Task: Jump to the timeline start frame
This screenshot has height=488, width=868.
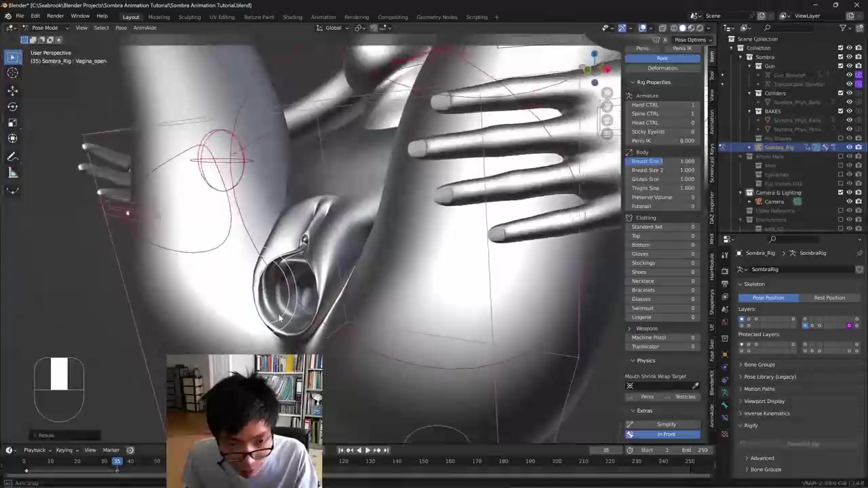Action: coord(340,450)
